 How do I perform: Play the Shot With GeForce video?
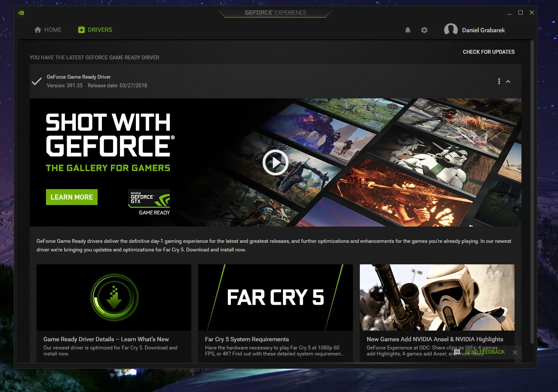(275, 162)
